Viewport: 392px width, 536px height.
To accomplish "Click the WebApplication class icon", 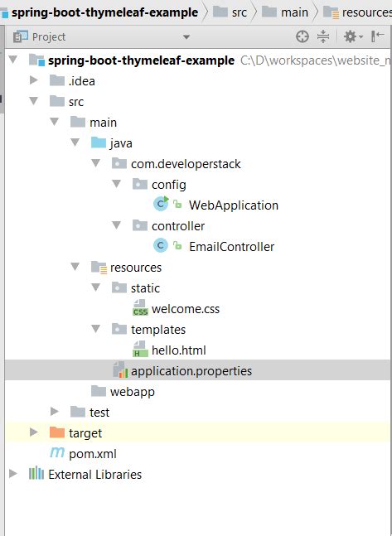I will [x=161, y=204].
